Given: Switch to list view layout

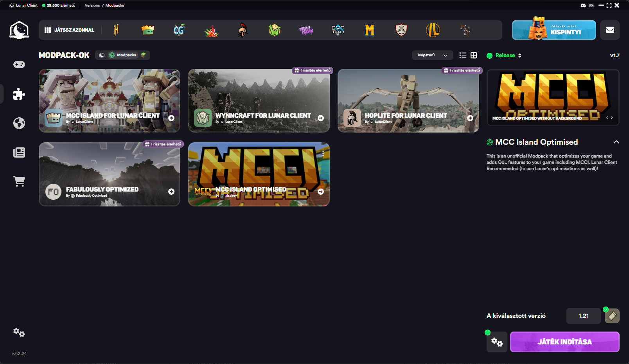Looking at the screenshot, I should [463, 56].
